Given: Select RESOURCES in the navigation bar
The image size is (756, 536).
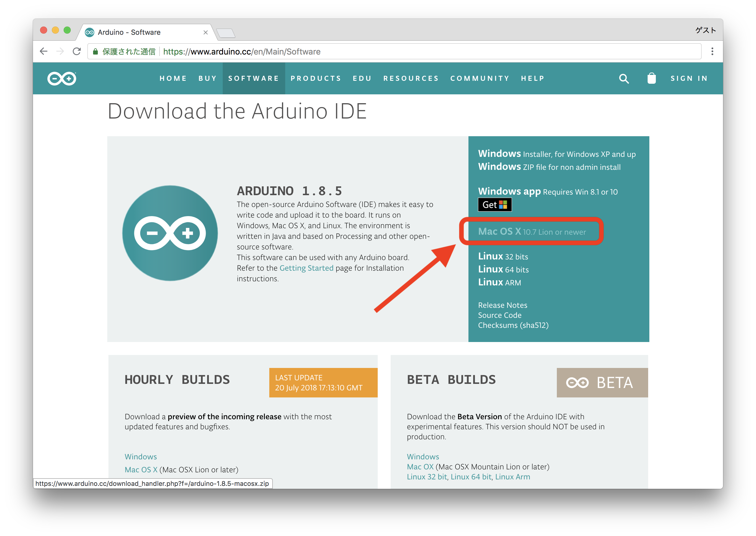Looking at the screenshot, I should 411,78.
